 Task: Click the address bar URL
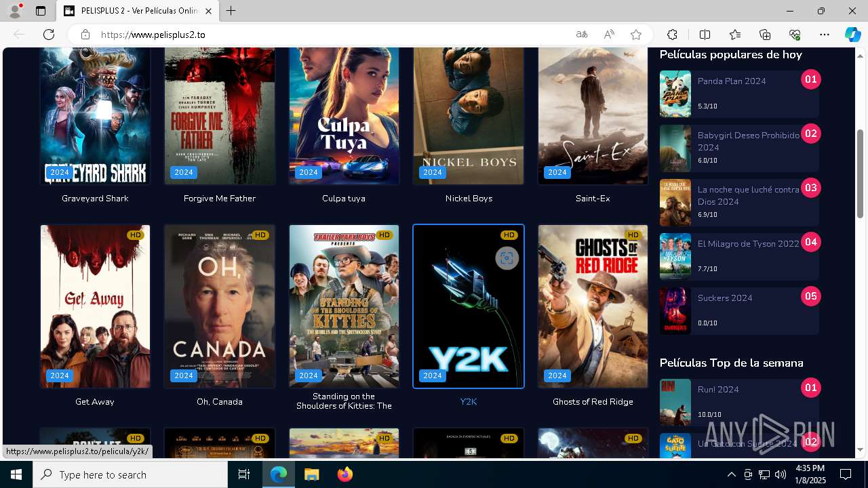153,35
